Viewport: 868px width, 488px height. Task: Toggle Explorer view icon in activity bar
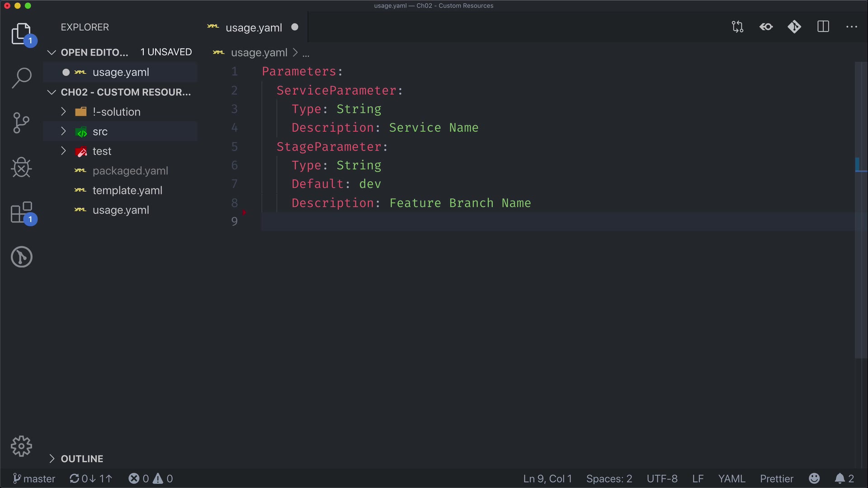(x=21, y=34)
